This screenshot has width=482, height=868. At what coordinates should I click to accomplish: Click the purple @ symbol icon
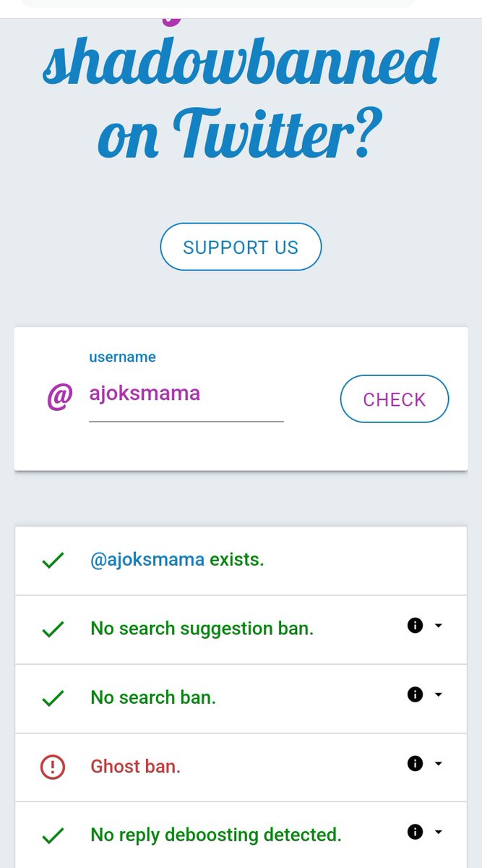[x=60, y=396]
